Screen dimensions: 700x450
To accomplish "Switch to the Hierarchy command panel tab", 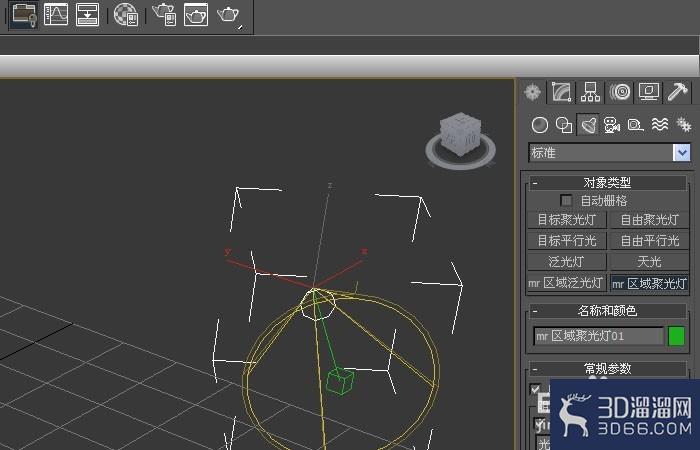I will point(590,92).
